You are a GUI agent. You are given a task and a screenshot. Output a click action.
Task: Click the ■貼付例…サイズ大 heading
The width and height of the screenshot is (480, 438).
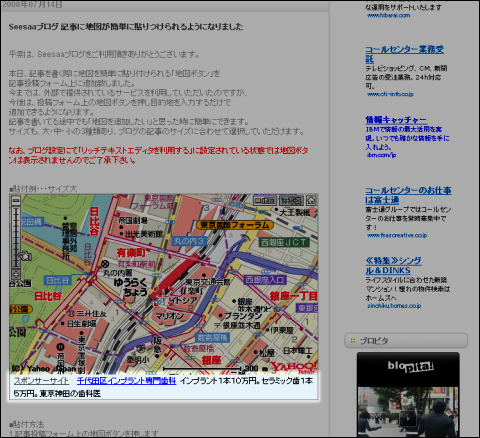tap(43, 189)
